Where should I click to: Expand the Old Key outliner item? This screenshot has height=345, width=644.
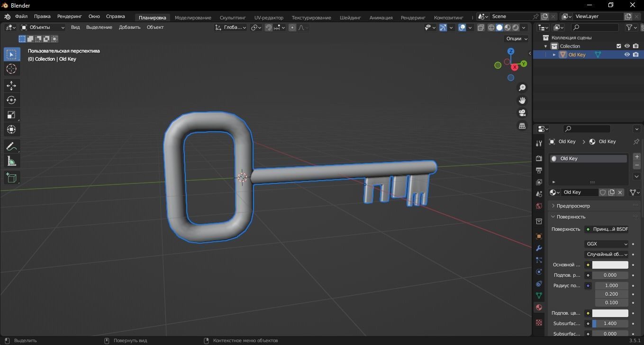(x=554, y=54)
